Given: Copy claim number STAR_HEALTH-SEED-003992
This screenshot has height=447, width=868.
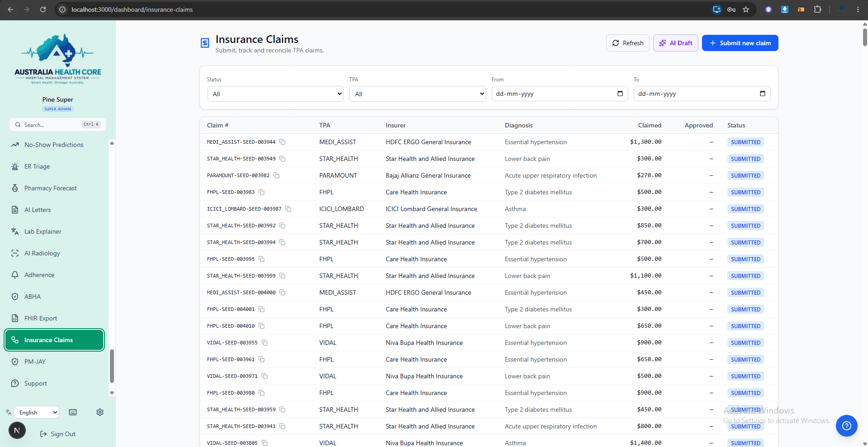Looking at the screenshot, I should (282, 226).
